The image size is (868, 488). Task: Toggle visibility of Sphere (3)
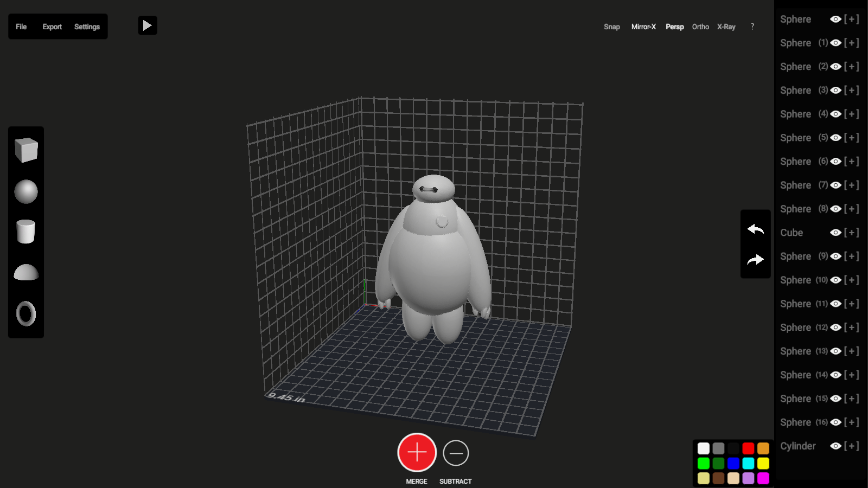coord(836,90)
